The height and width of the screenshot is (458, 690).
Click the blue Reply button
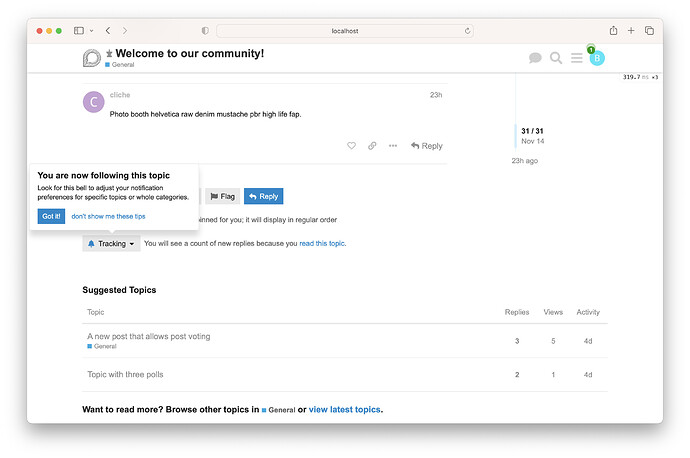(x=264, y=196)
